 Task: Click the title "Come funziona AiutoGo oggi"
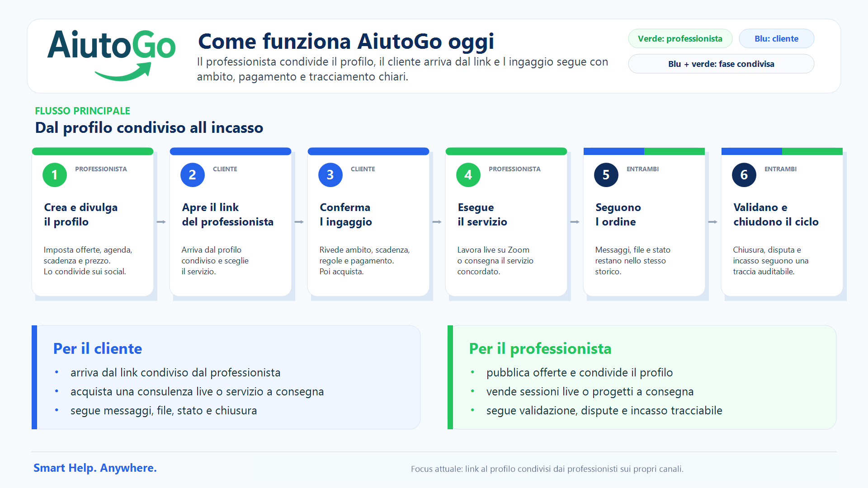click(x=346, y=42)
